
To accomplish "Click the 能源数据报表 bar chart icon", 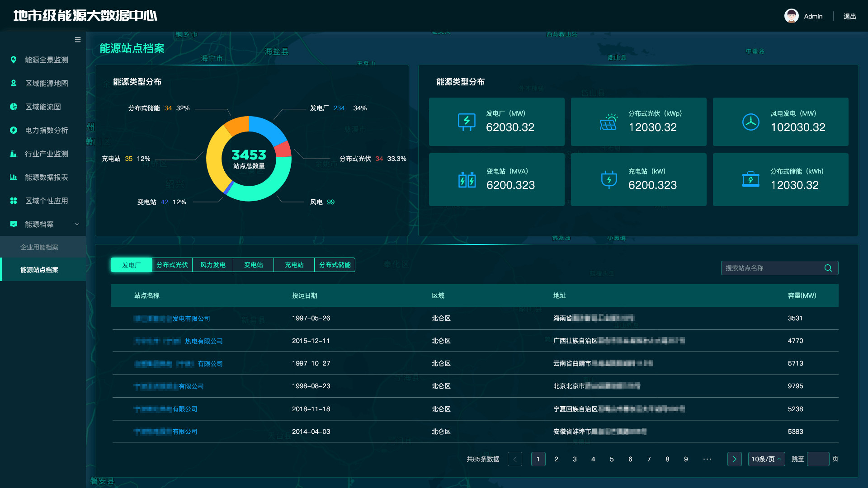I will point(14,177).
